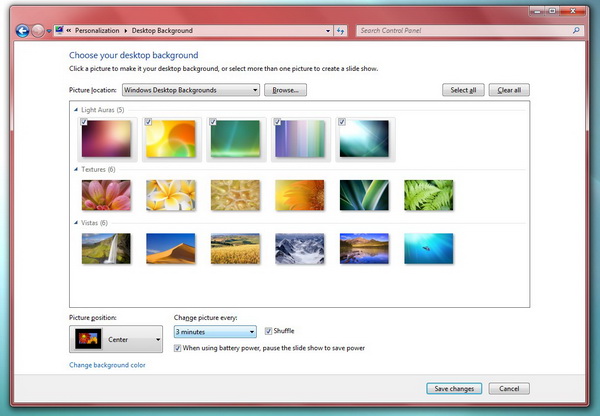Click the Back navigation arrow button

click(x=22, y=31)
